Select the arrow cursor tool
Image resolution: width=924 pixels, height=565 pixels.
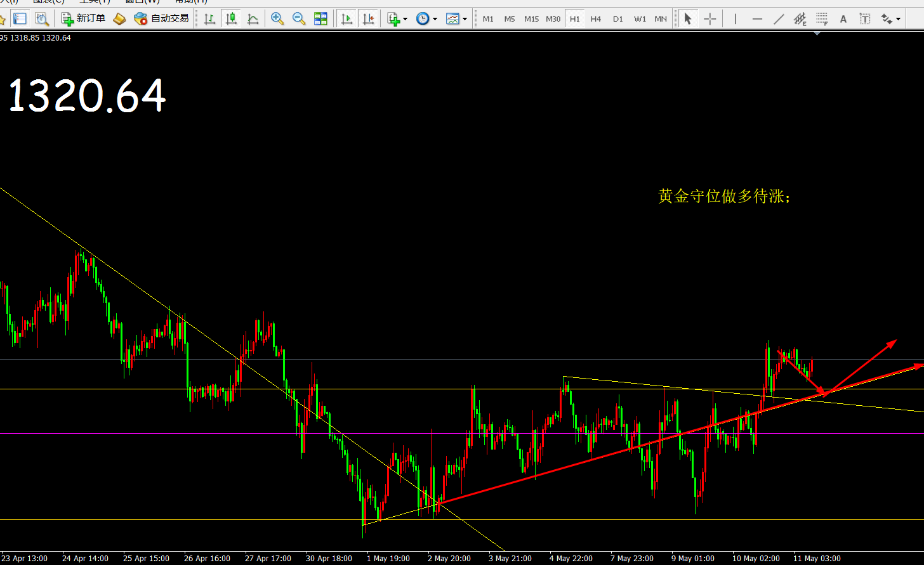click(688, 18)
